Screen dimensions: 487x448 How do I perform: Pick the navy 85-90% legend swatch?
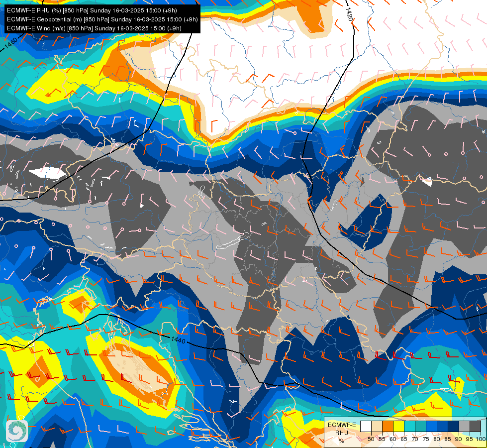click(x=454, y=426)
